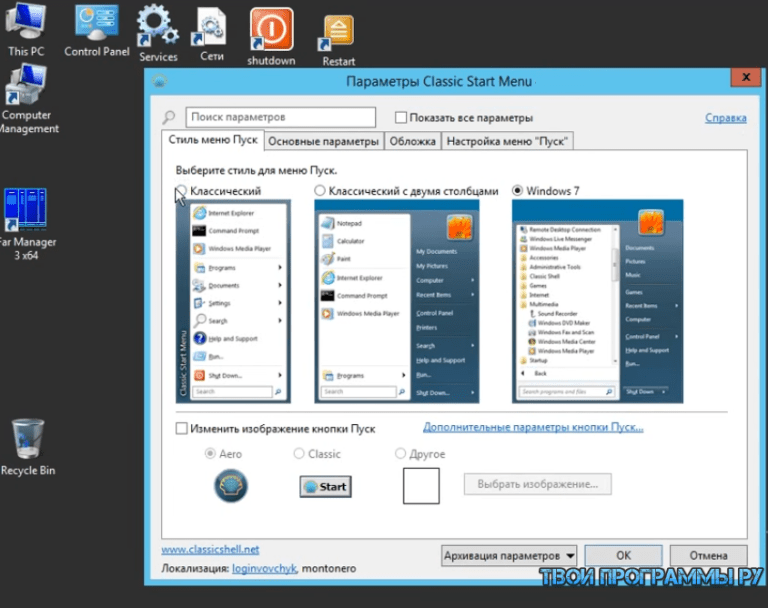Visit www.classicshell.net link
This screenshot has width=768, height=608.
tap(210, 550)
